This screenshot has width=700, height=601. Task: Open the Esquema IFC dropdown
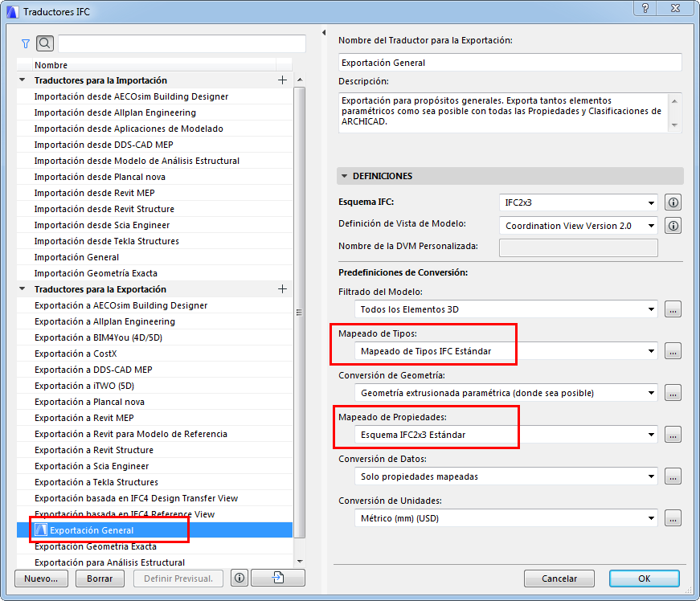[578, 202]
